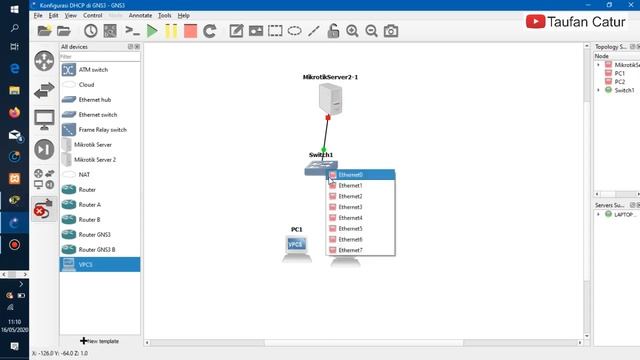Start all nodes with green play button
This screenshot has width=640, height=360.
(152, 31)
